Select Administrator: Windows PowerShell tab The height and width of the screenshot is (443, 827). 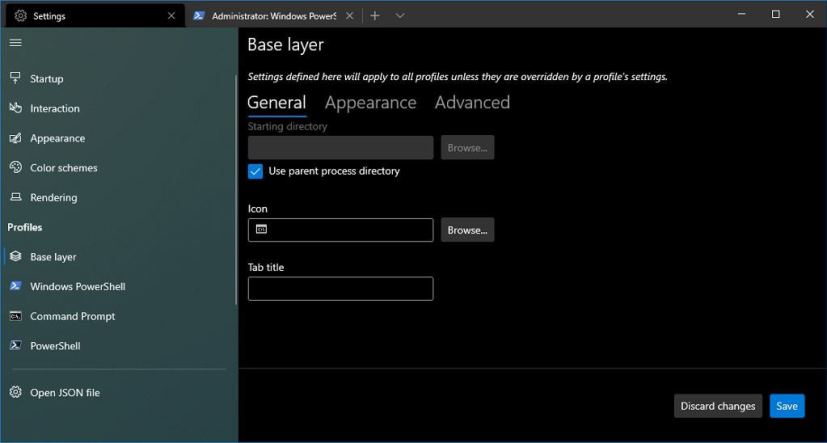[272, 16]
